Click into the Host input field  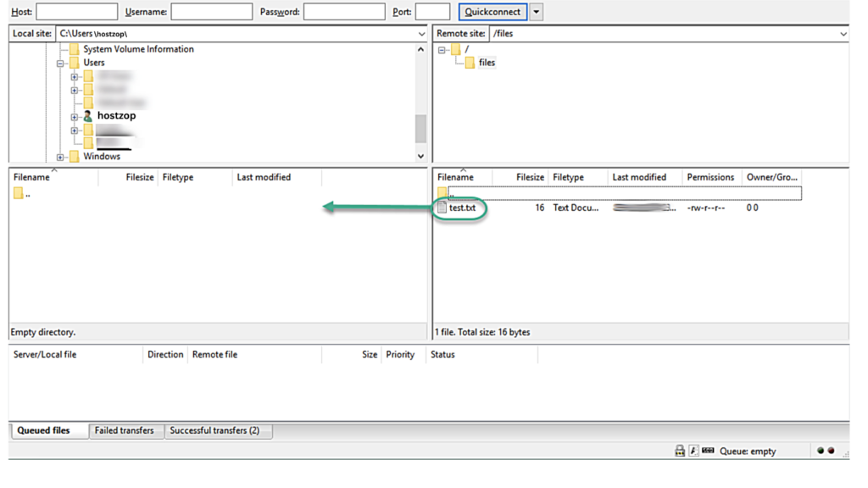coord(76,12)
